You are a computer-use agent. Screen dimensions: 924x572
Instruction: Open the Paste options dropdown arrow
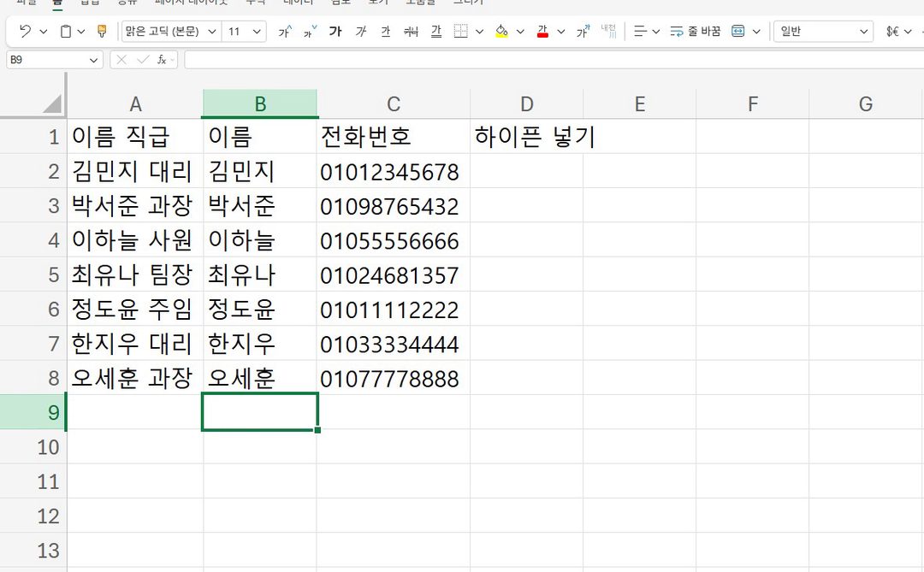coord(81,32)
